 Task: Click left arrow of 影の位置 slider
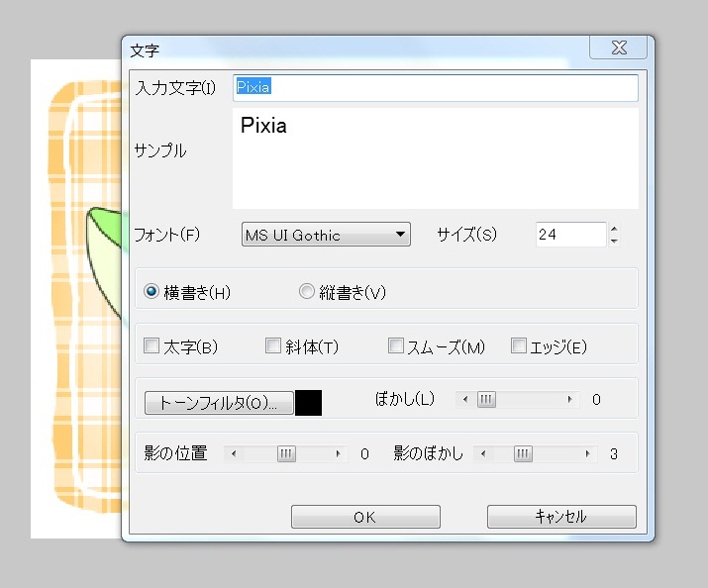click(x=234, y=453)
